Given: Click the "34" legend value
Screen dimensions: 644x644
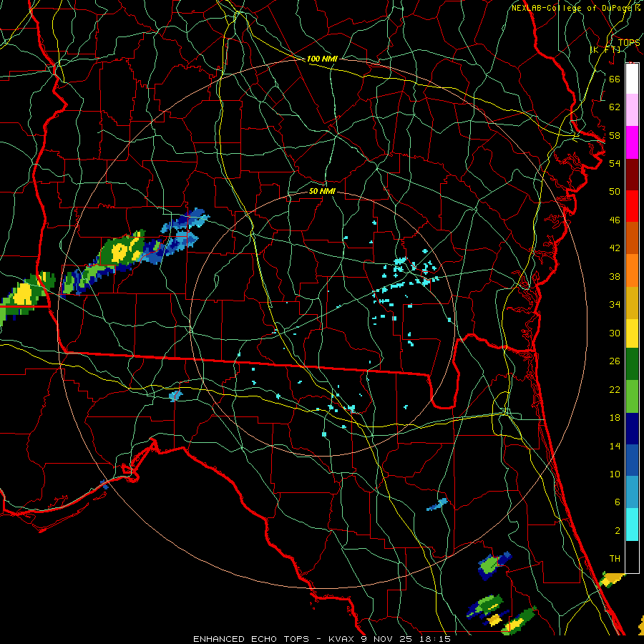Looking at the screenshot, I should (615, 305).
